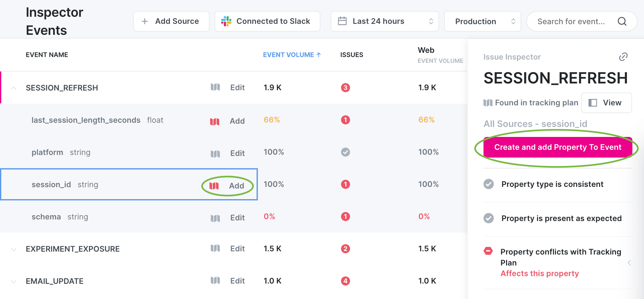Click the issues badge for EMAIL_UPDATE
This screenshot has width=644, height=299.
(345, 281)
